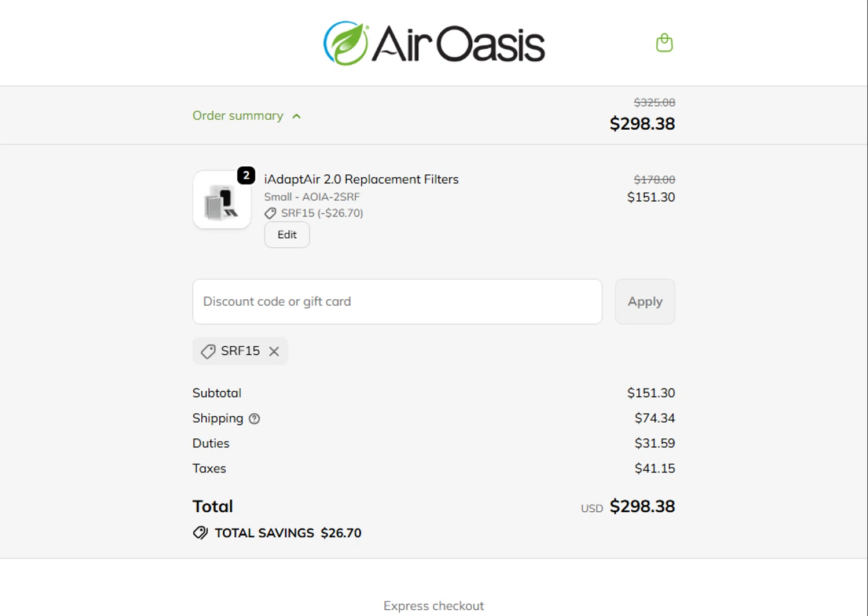Toggle the Order summary text label
The image size is (868, 616).
pos(238,116)
